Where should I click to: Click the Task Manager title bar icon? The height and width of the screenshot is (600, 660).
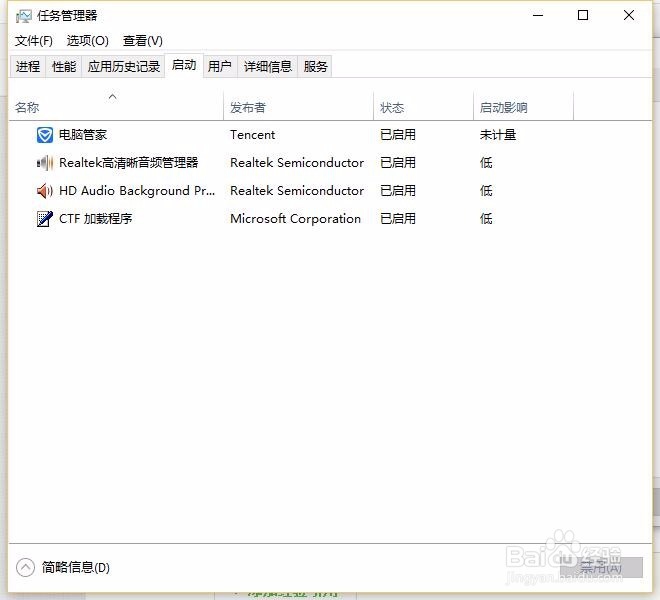24,16
